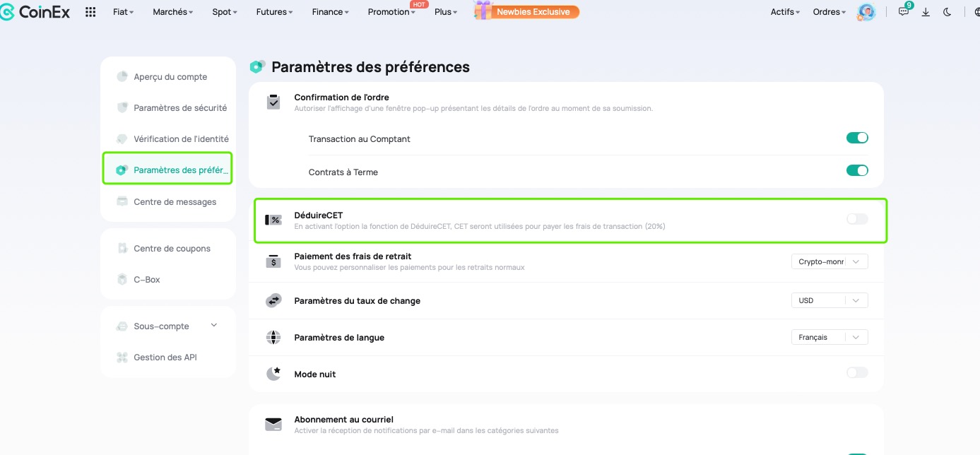The width and height of the screenshot is (980, 455).
Task: Click the CoinEx logo
Action: (x=35, y=12)
